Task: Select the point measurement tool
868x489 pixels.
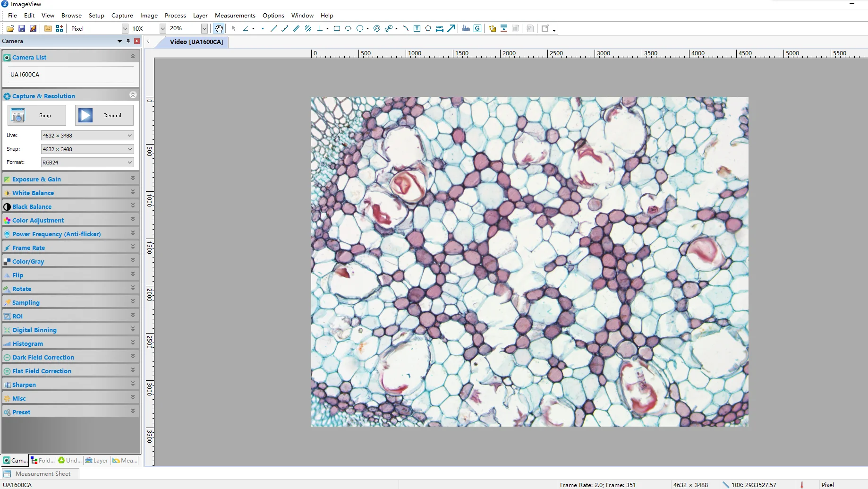Action: click(x=263, y=28)
